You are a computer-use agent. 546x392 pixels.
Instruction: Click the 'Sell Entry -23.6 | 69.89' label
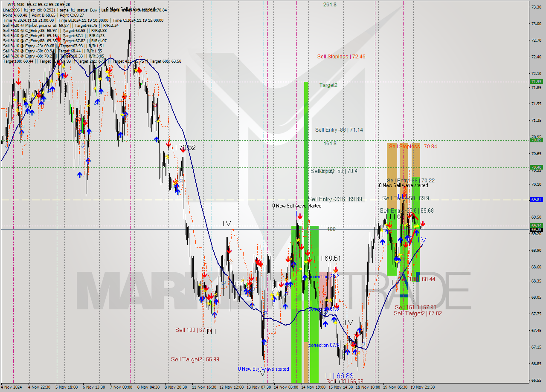pos(335,199)
